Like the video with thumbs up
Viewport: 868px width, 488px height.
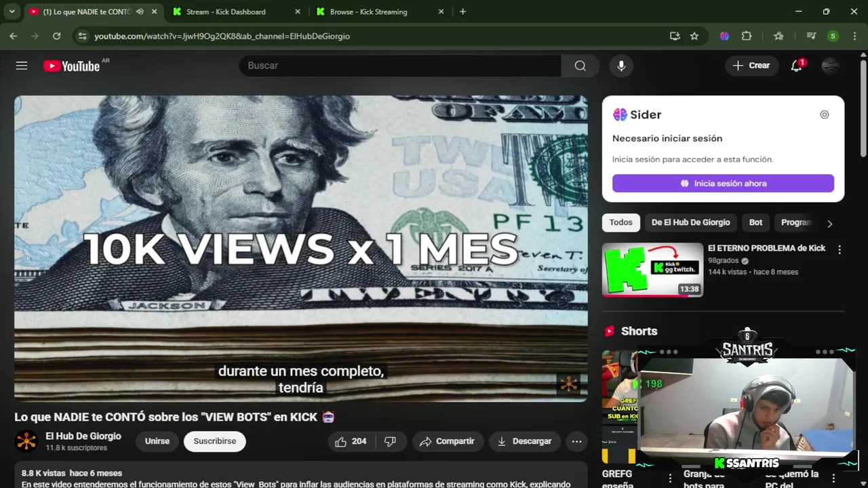tap(351, 441)
